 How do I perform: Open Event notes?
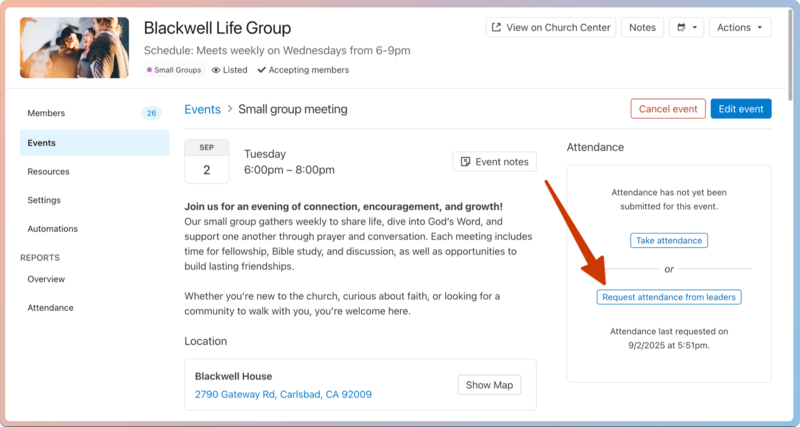495,162
